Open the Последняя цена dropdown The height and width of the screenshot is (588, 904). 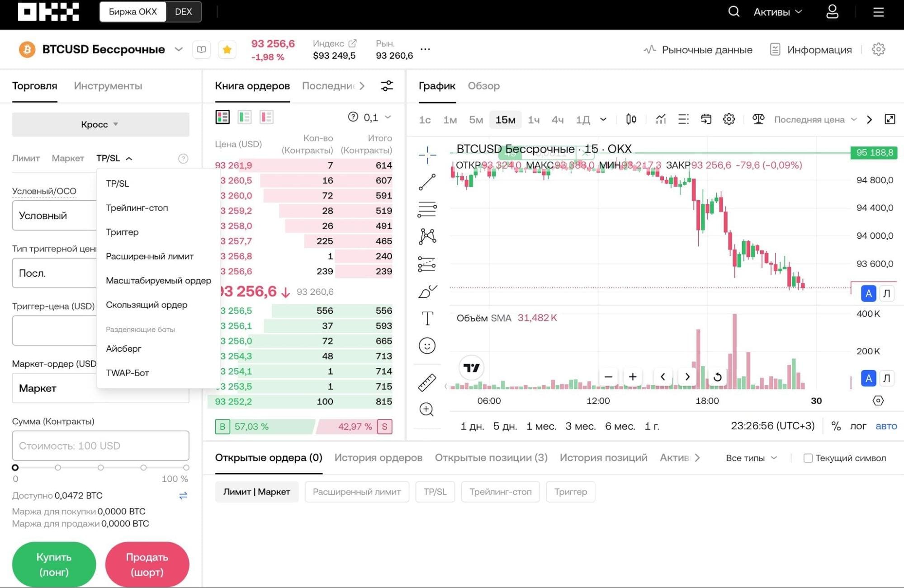click(815, 119)
